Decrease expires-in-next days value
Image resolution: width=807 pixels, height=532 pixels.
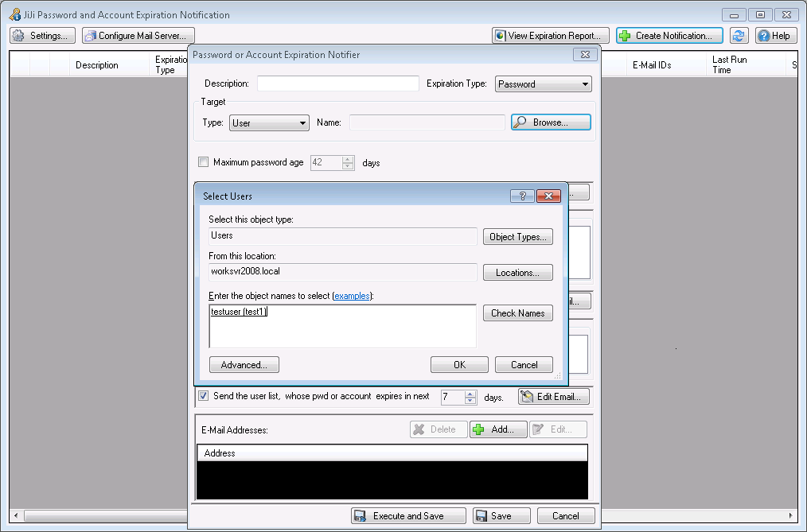[x=470, y=401]
